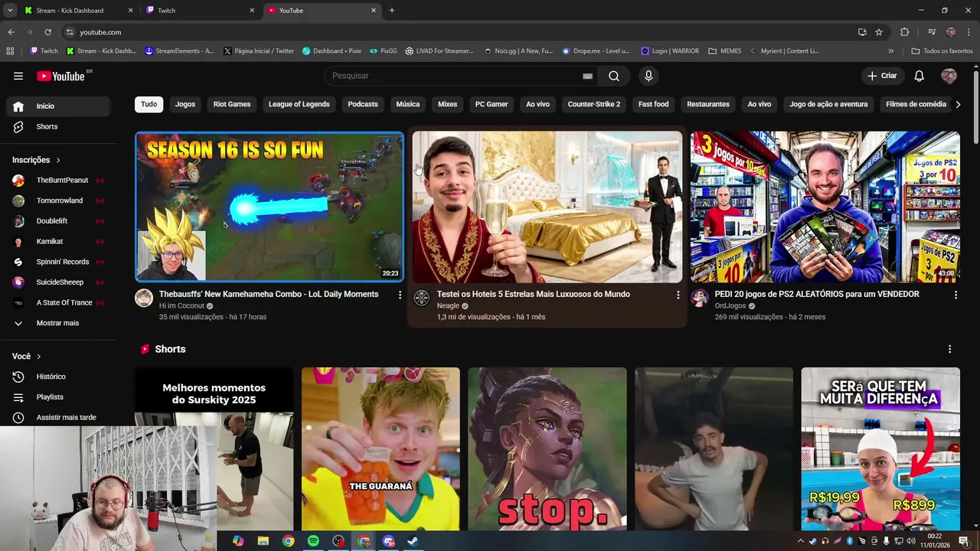The image size is (980, 551).
Task: Go back in browser history
Action: [11, 32]
